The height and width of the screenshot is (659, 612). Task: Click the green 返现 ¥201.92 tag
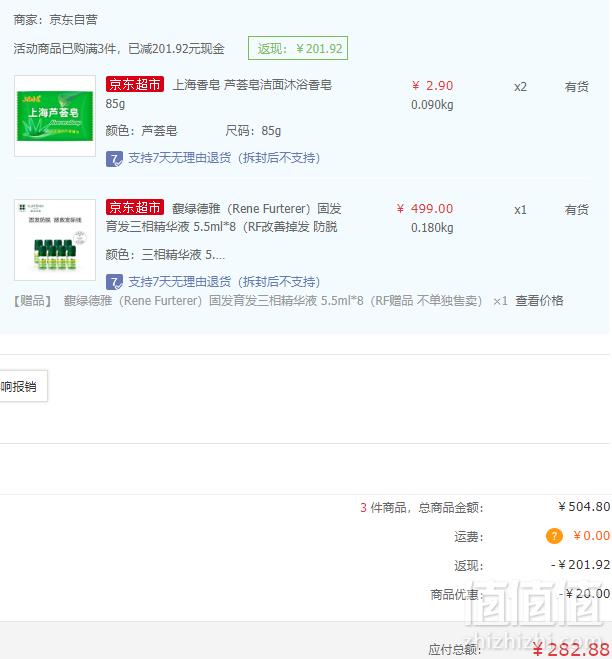pos(298,48)
